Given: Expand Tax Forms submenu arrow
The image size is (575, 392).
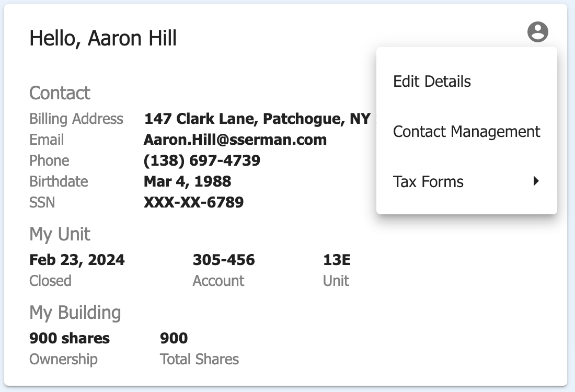Looking at the screenshot, I should 536,181.
